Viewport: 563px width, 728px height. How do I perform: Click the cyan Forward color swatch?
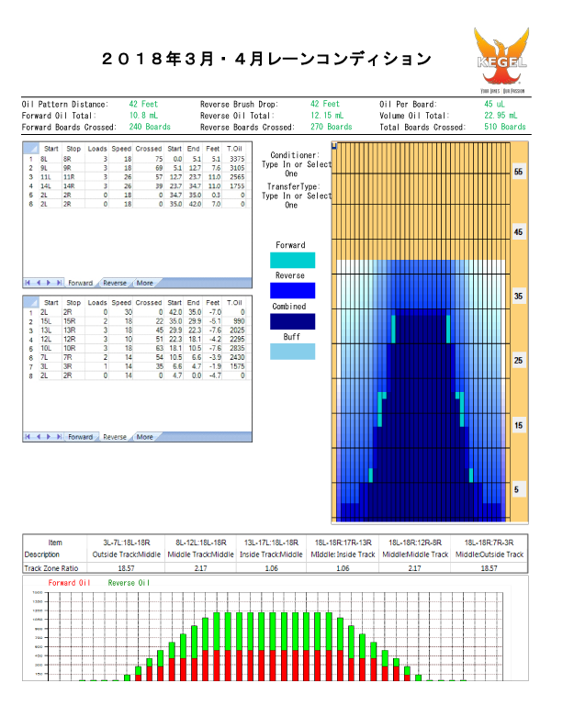click(290, 261)
